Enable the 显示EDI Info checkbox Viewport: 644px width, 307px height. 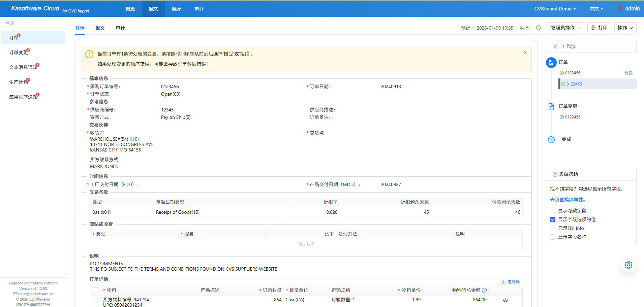pyautogui.click(x=553, y=228)
